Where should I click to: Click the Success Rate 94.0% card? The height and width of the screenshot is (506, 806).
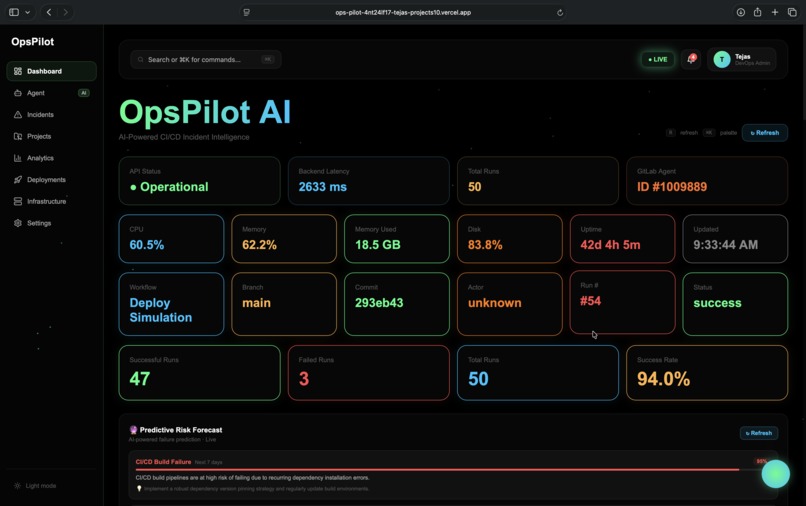pos(707,373)
